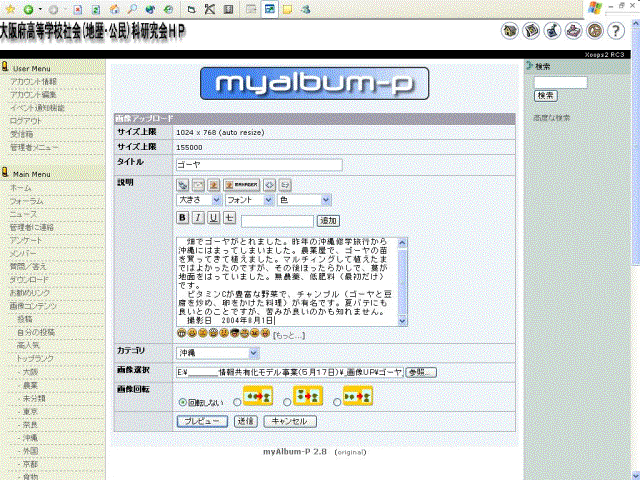
Task: Click the 画像選択 file path field
Action: point(290,372)
